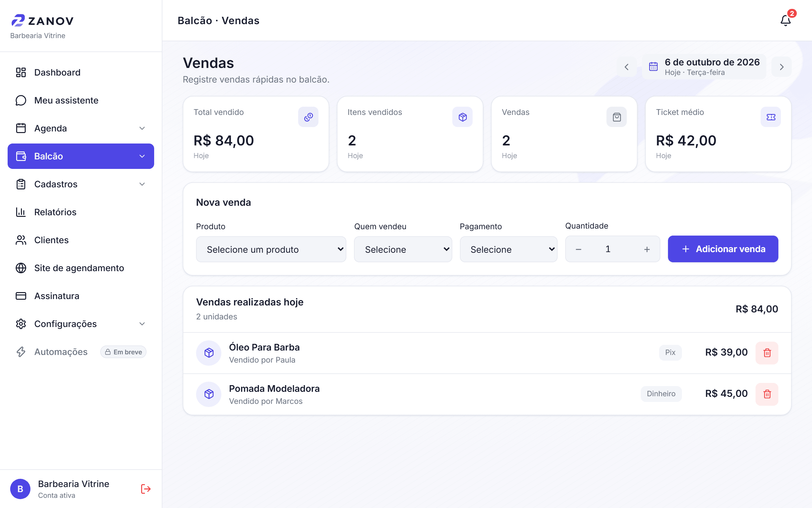This screenshot has height=508, width=812.
Task: Click Vendido por Paula text
Action: coord(262,360)
